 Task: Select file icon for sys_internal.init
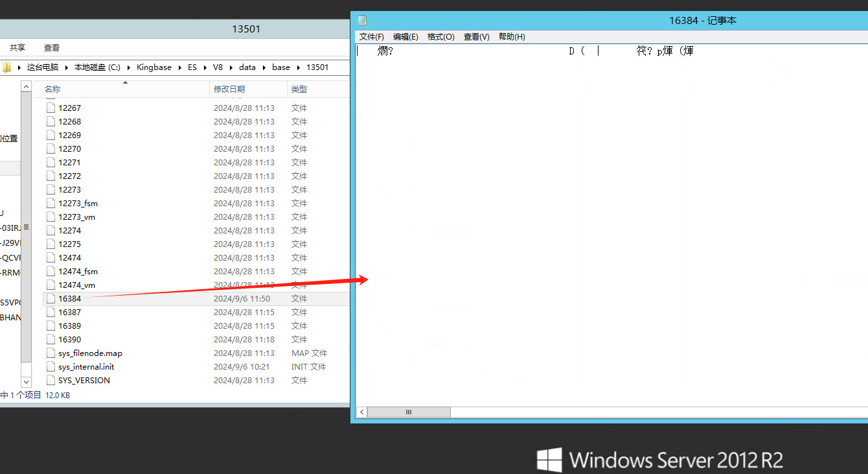[51, 366]
